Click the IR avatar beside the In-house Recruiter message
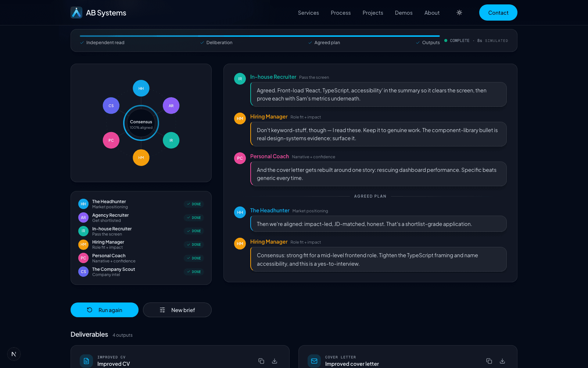 (240, 79)
